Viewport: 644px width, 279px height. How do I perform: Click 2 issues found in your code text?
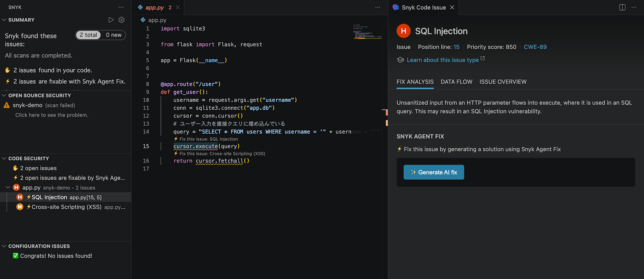click(x=53, y=70)
